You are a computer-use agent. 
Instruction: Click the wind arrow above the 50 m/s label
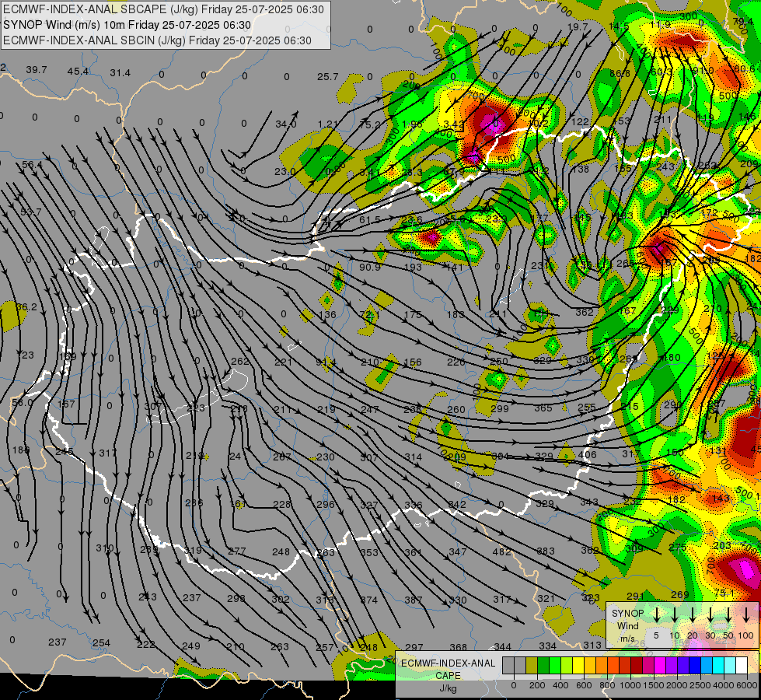tap(728, 614)
